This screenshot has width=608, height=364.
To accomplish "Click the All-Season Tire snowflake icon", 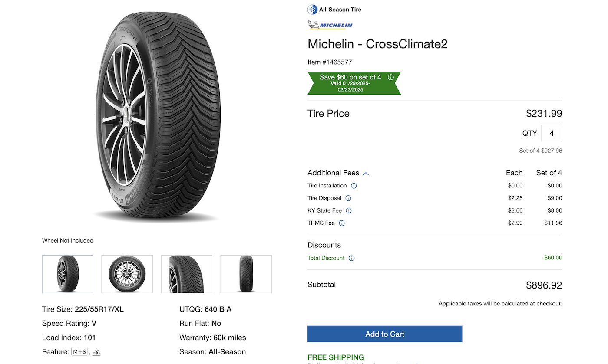I will (x=312, y=10).
